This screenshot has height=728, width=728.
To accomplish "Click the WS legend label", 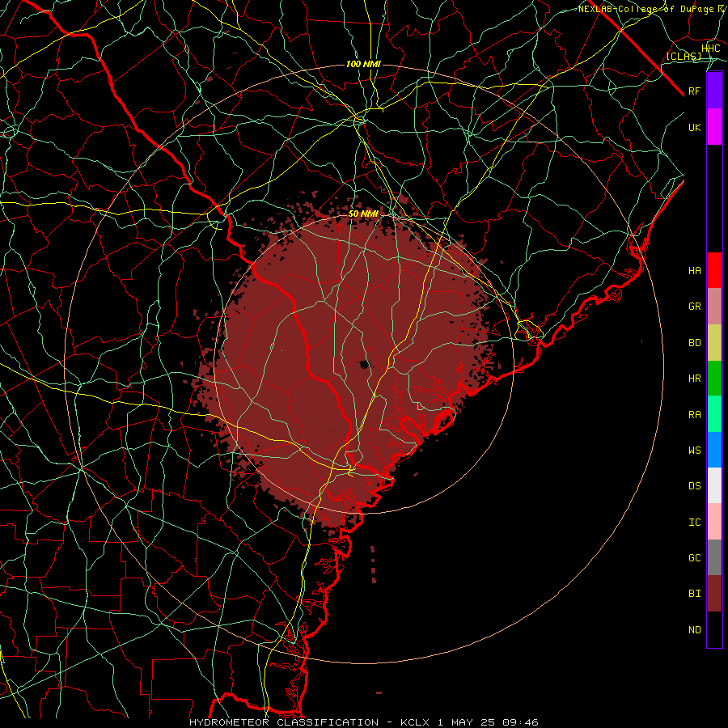I will pyautogui.click(x=694, y=451).
